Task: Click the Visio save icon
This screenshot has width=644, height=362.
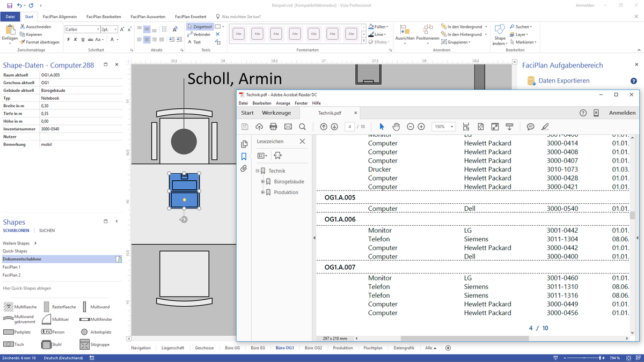Action: 10,5
